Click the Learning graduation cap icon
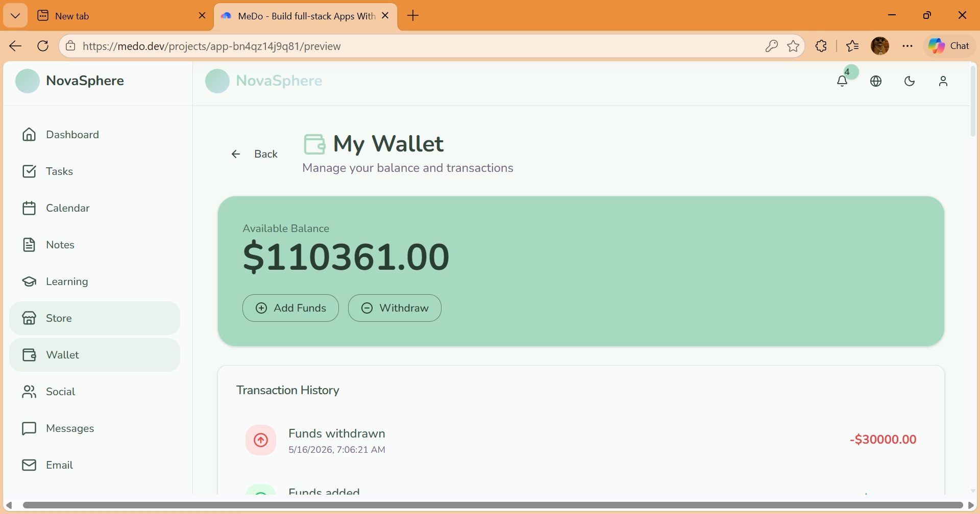980x514 pixels. [x=29, y=281]
